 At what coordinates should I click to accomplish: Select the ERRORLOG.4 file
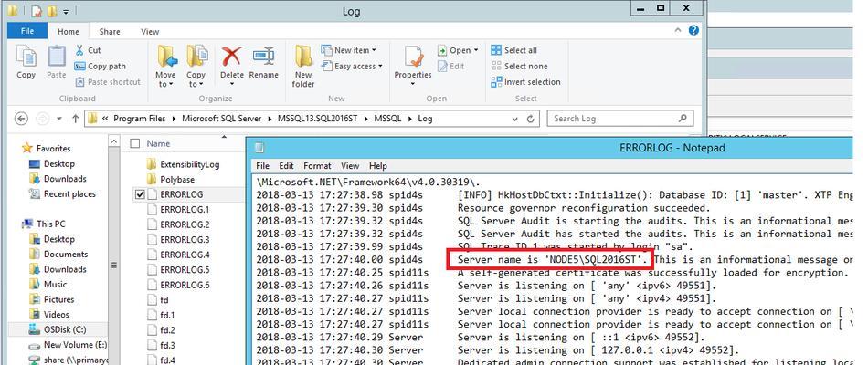[x=179, y=255]
